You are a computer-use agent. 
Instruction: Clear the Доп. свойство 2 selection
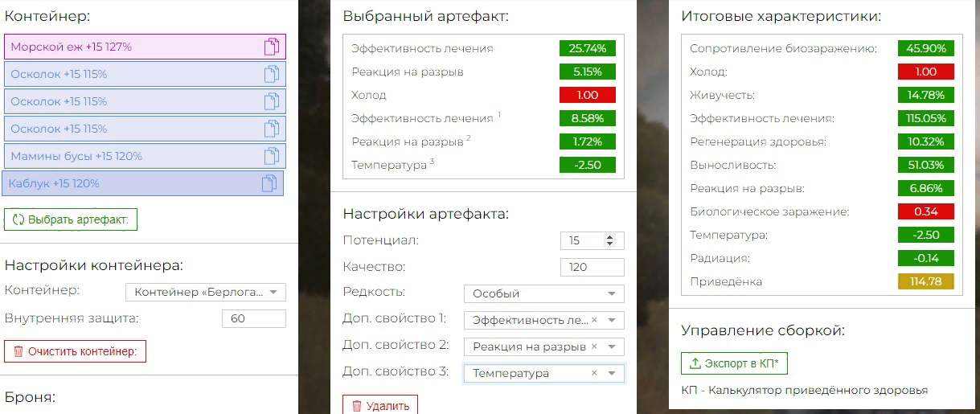594,346
